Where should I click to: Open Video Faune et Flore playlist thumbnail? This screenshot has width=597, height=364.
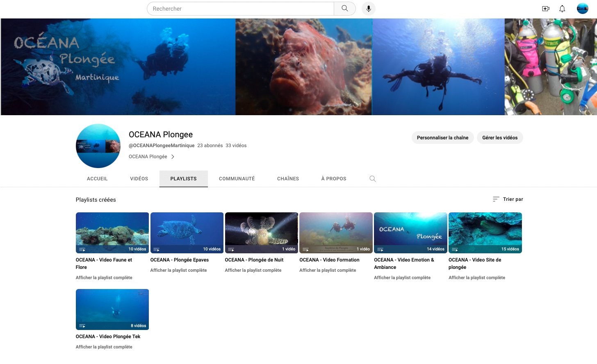coord(112,233)
